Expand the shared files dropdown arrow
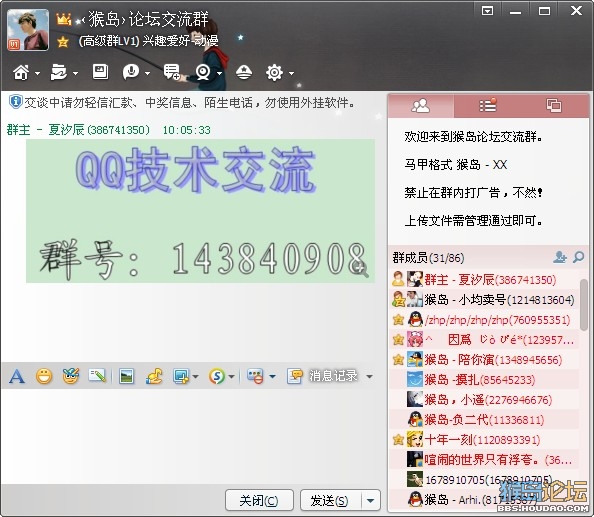The height and width of the screenshot is (517, 594). pos(75,73)
